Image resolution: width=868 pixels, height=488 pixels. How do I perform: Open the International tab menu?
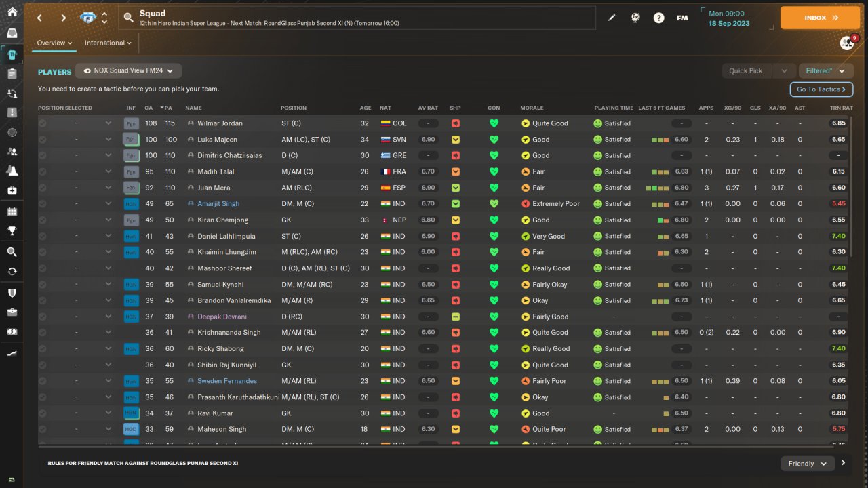[x=108, y=43]
